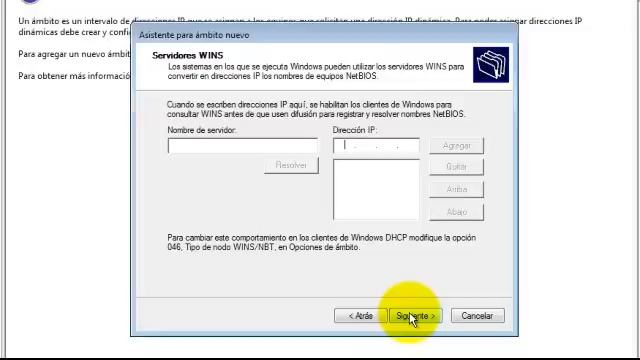Click the Arriba button
This screenshot has width=640, height=360.
[x=456, y=189]
